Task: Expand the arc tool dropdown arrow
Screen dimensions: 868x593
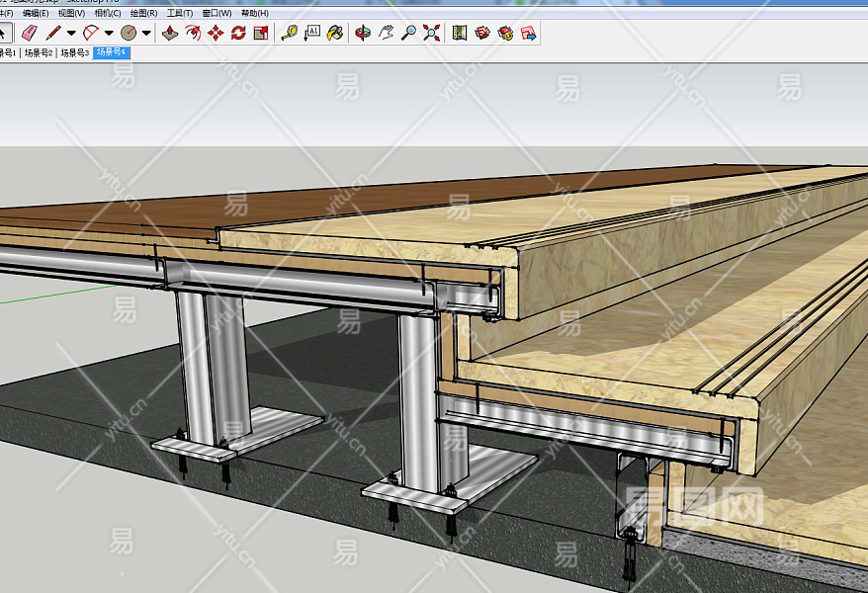Action: click(x=109, y=33)
